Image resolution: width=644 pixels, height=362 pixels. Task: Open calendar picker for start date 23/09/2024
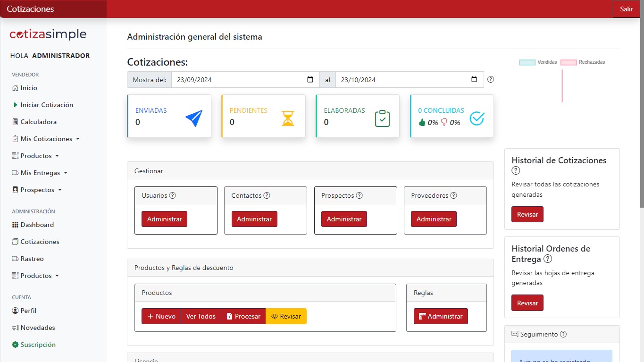(310, 80)
